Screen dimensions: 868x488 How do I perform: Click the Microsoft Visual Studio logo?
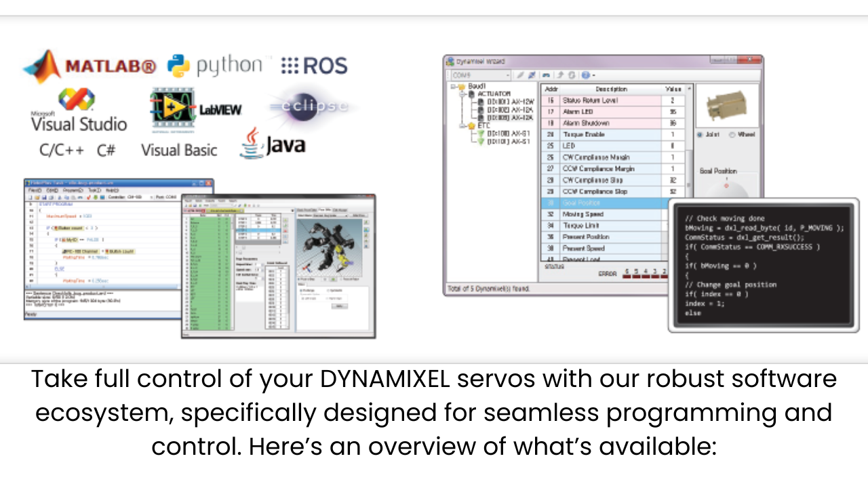pyautogui.click(x=78, y=110)
